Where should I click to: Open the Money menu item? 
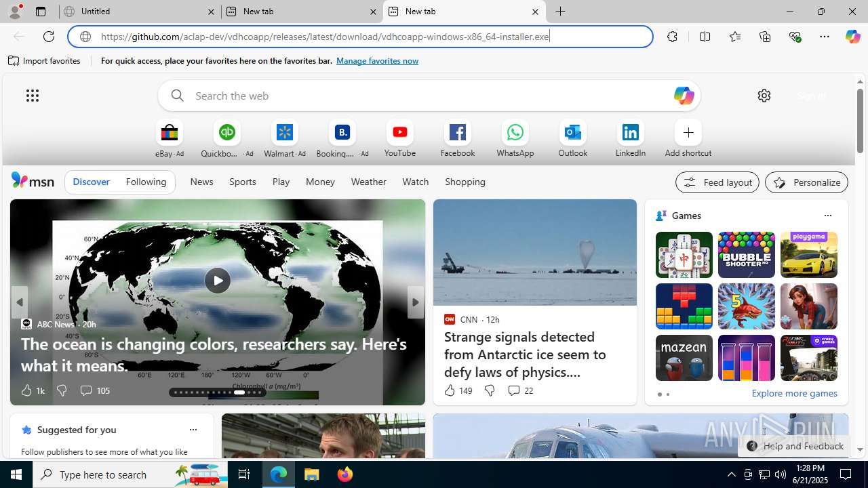pyautogui.click(x=320, y=182)
